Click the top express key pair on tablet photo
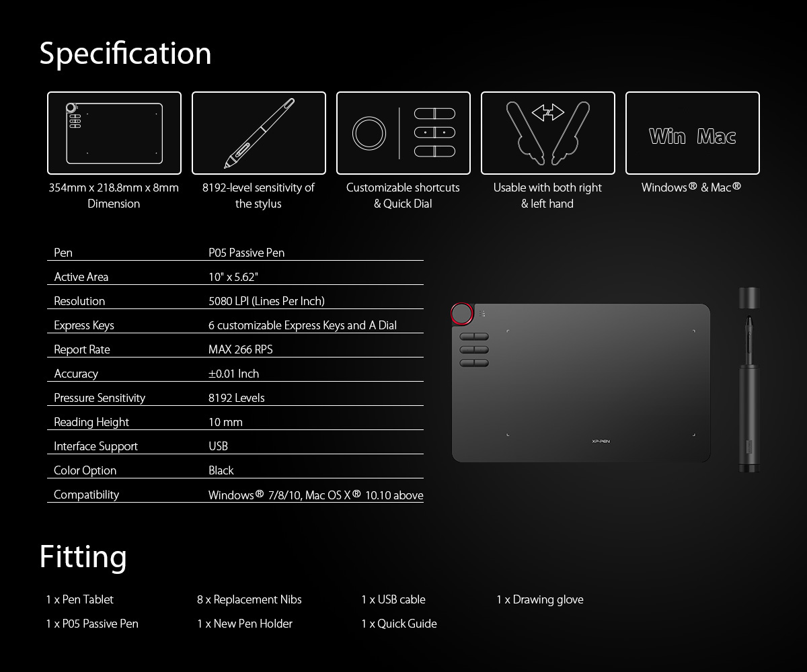This screenshot has width=807, height=672. (474, 337)
